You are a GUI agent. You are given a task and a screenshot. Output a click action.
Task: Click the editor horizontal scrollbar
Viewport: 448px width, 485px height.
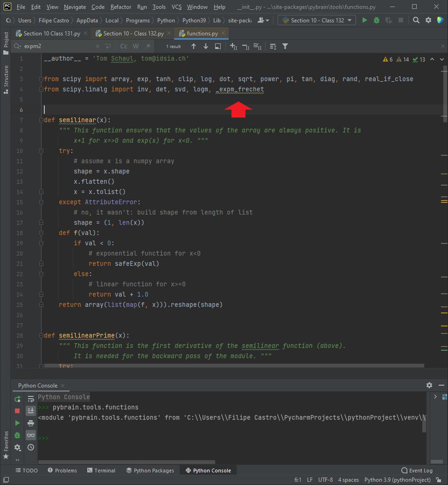point(234,366)
